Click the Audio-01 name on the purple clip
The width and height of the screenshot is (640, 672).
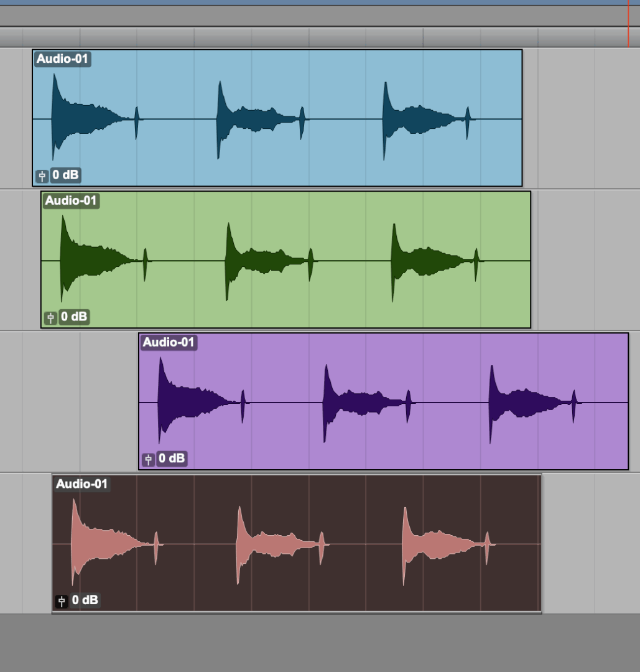(169, 342)
